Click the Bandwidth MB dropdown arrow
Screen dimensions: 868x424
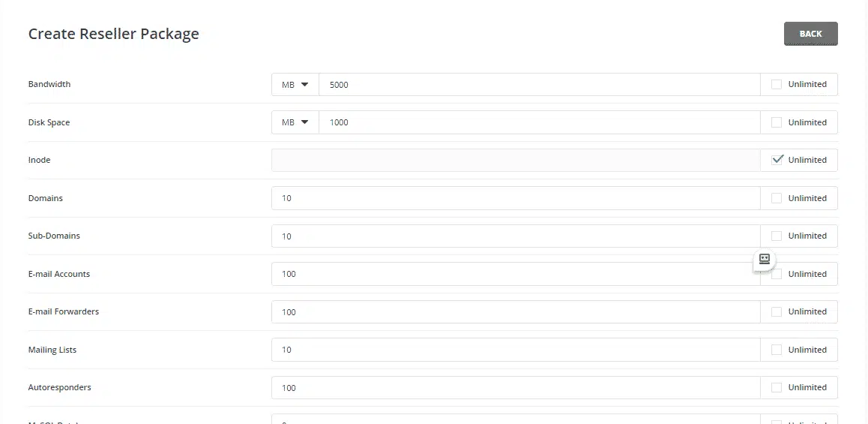click(304, 85)
